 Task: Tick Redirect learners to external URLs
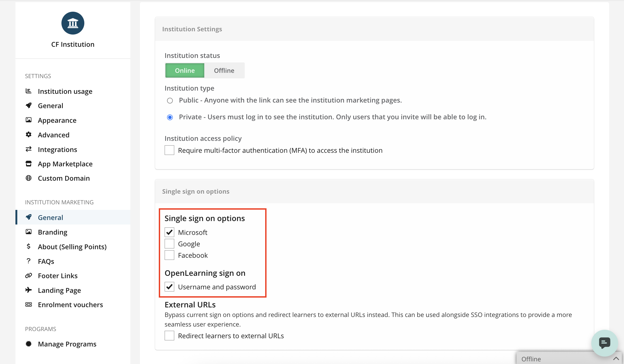click(169, 336)
